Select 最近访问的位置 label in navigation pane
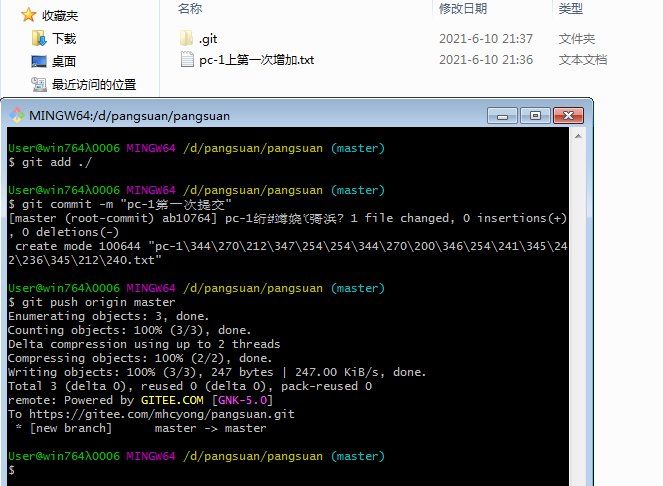The width and height of the screenshot is (663, 486). coord(94,84)
